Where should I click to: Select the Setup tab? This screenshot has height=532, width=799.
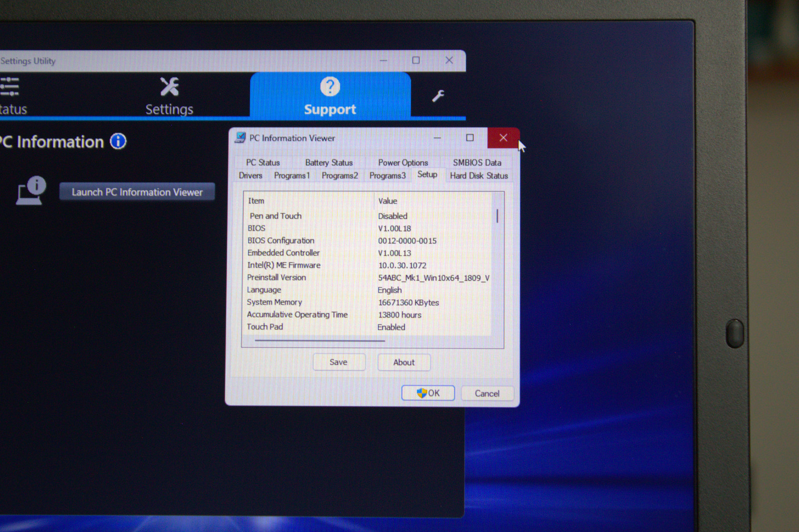point(427,174)
